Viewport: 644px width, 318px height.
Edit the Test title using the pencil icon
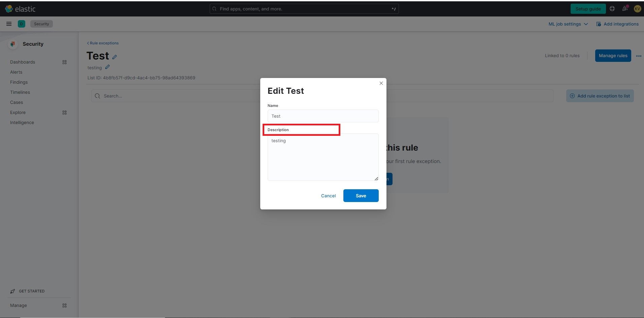(x=114, y=56)
